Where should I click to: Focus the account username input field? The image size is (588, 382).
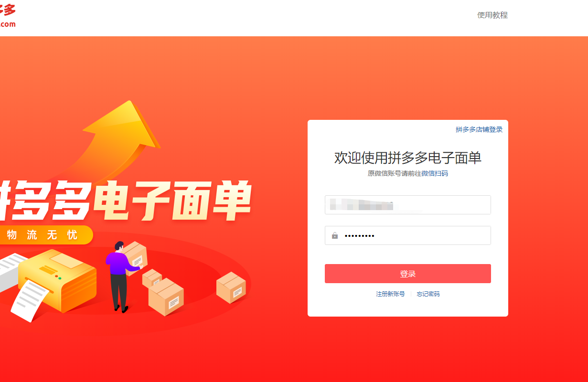pos(408,205)
